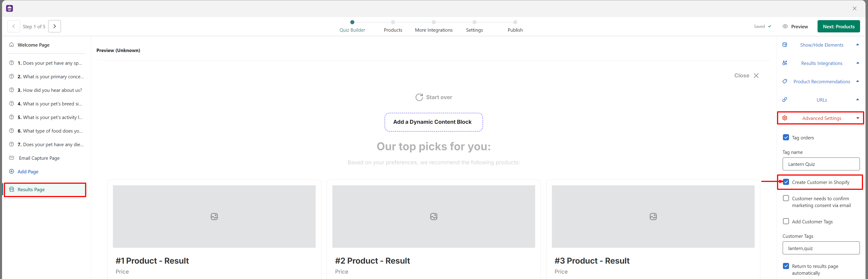Viewport: 868px width, 279px height.
Task: Open the Quiz Builder step
Action: 352,27
